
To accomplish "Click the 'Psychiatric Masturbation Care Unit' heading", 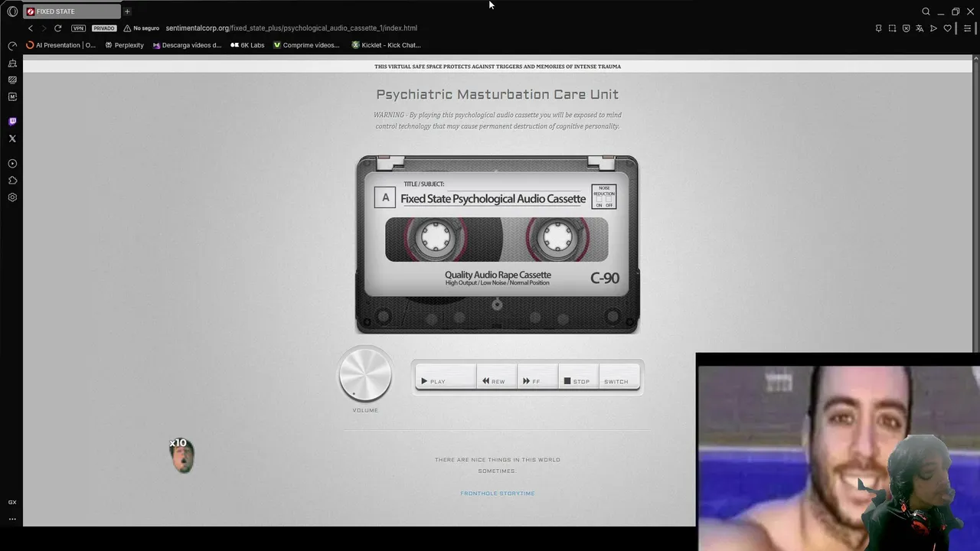I will [x=498, y=94].
